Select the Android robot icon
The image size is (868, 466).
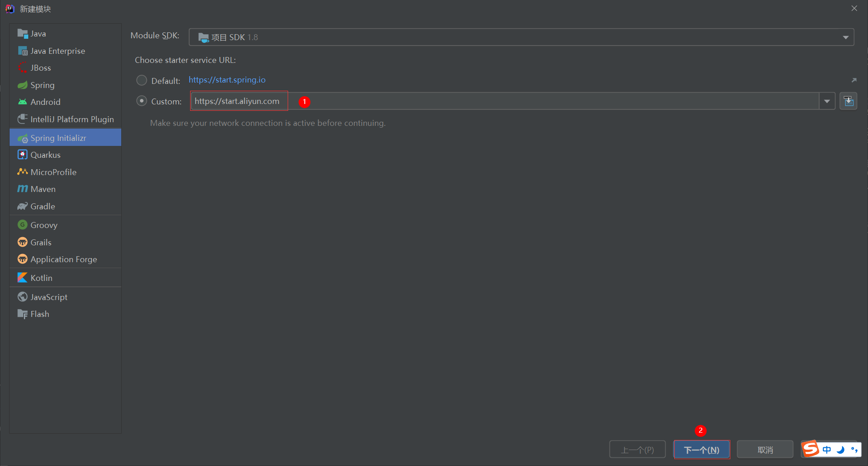[x=22, y=102]
